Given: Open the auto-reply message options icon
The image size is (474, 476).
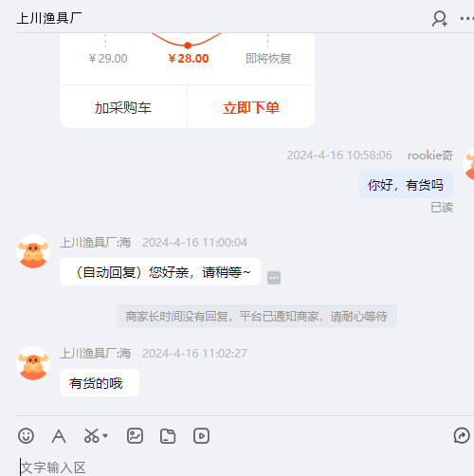Looking at the screenshot, I should click(274, 278).
